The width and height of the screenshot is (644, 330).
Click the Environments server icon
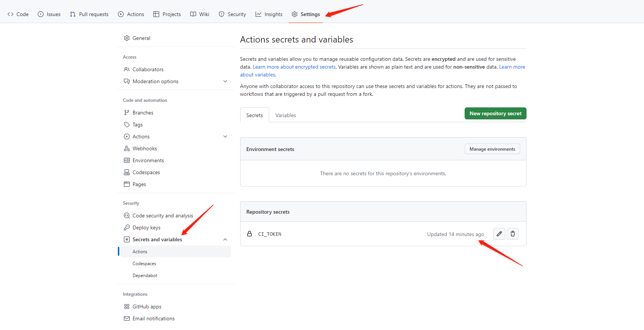point(127,160)
